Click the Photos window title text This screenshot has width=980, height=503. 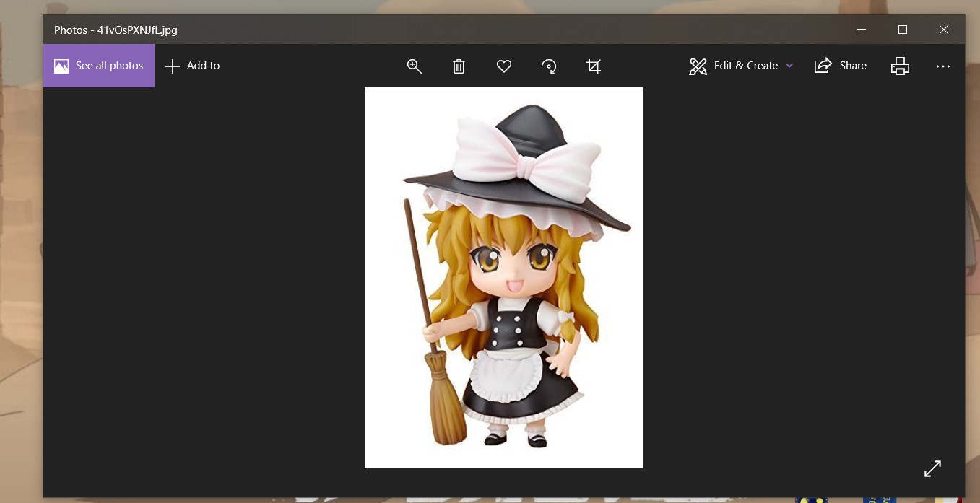tap(116, 30)
